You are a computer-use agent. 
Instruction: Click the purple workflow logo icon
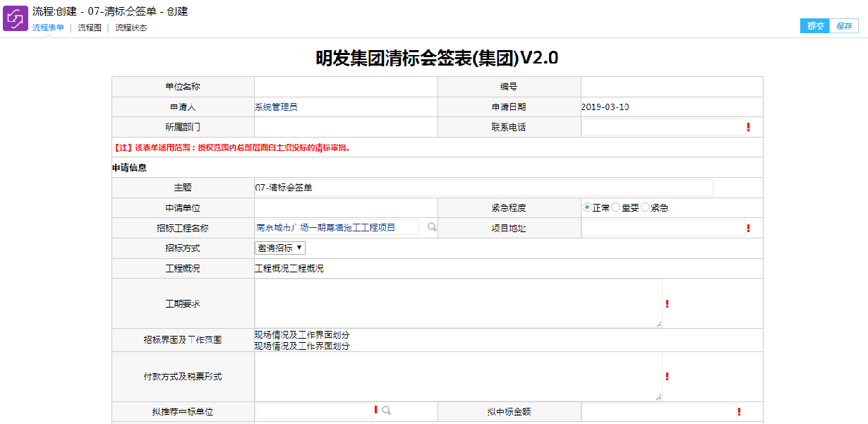(x=16, y=18)
